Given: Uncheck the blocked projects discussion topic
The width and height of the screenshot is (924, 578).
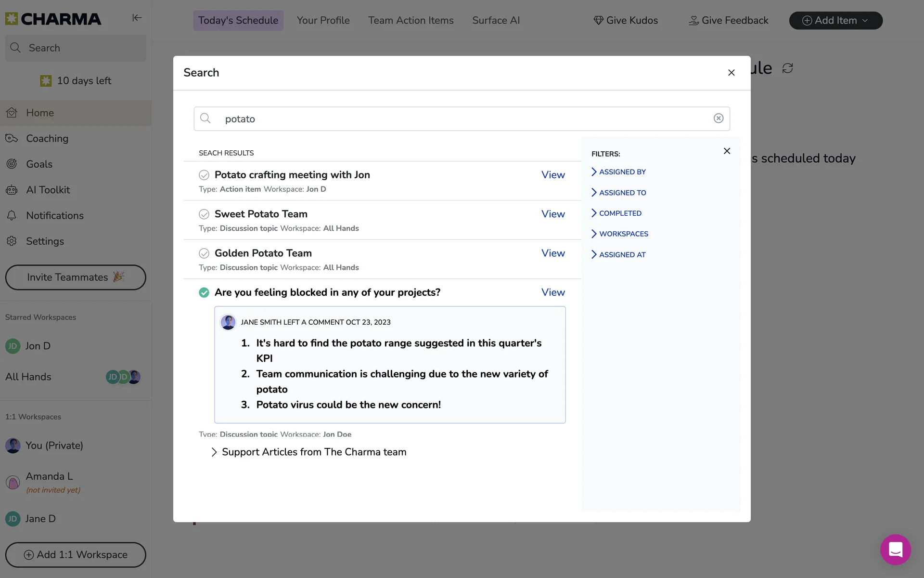Looking at the screenshot, I should click(204, 292).
